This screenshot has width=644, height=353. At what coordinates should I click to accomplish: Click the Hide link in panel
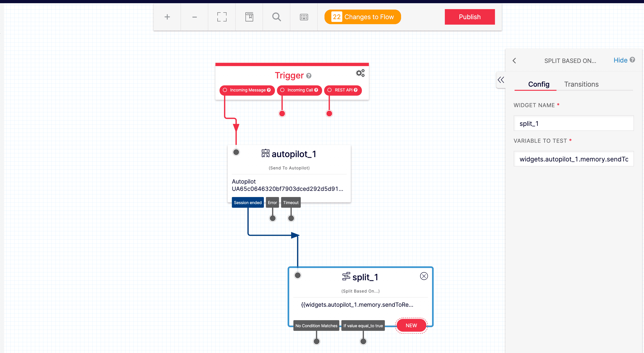pos(620,60)
